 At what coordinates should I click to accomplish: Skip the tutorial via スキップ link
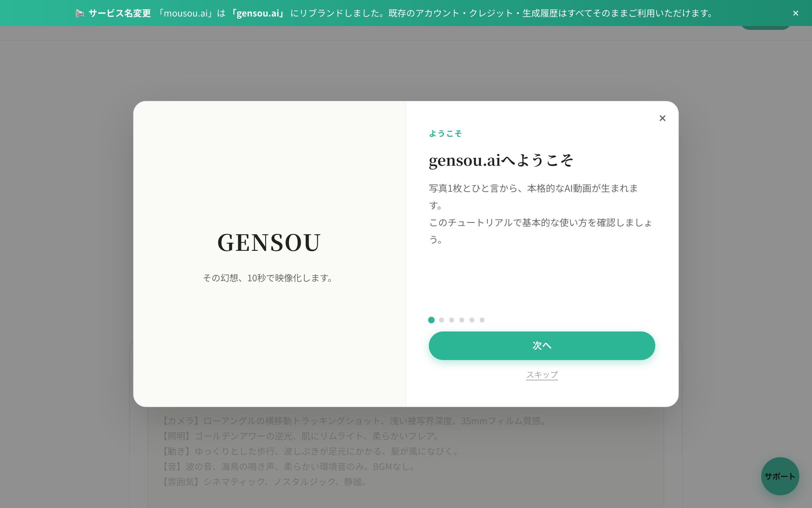click(541, 374)
